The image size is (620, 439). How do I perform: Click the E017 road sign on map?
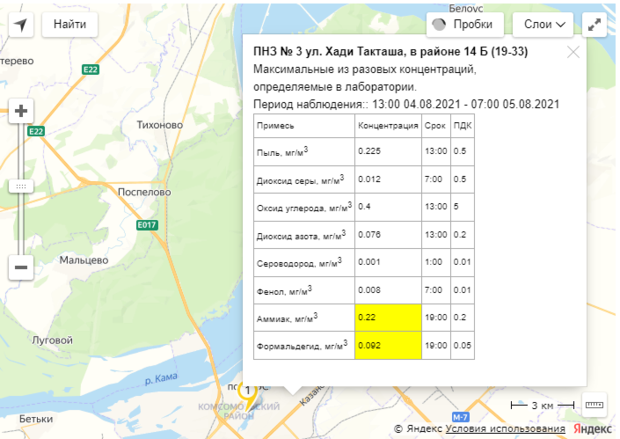click(148, 225)
